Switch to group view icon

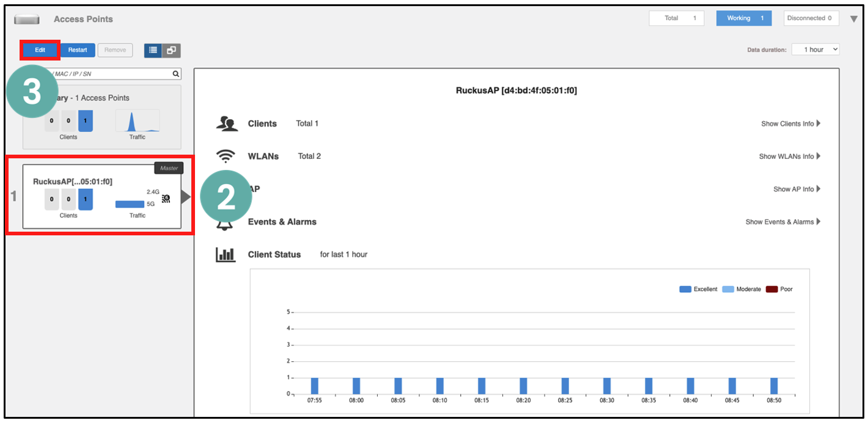pos(171,50)
